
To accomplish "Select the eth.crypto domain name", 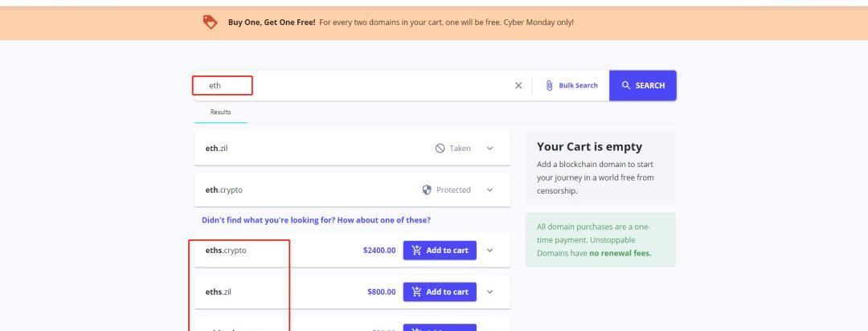I will pos(223,190).
